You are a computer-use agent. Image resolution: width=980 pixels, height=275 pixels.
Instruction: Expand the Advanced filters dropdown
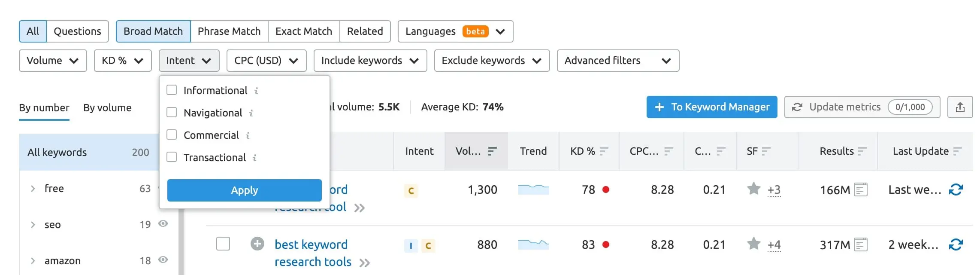[x=617, y=61]
